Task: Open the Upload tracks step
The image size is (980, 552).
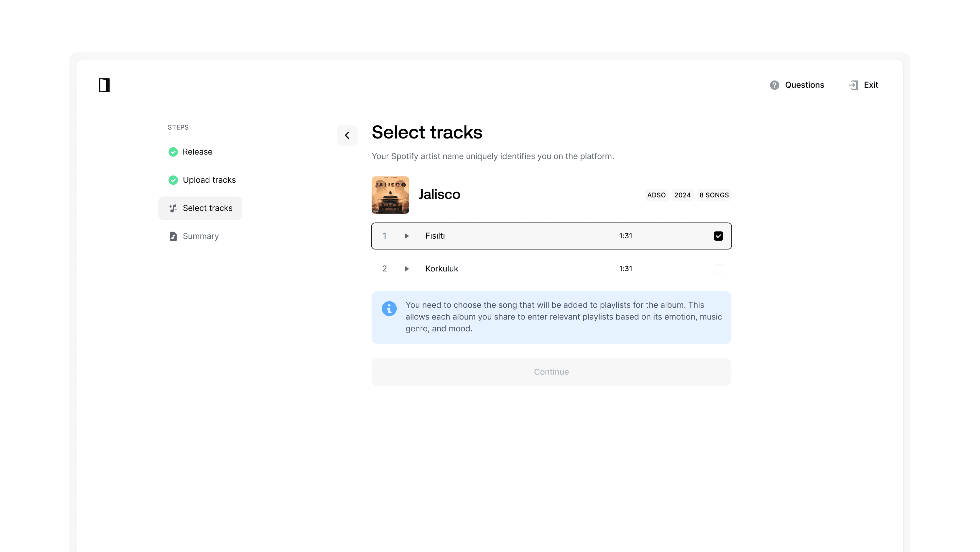Action: (x=209, y=180)
